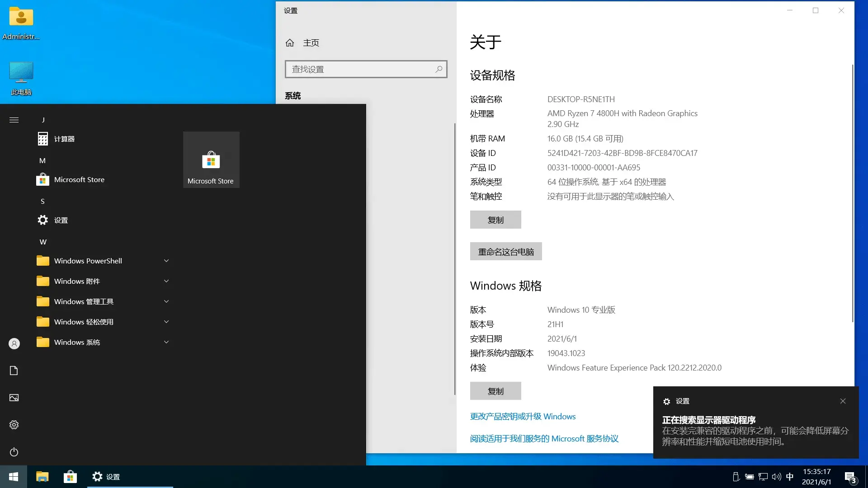
Task: Open the volume icon in system tray
Action: [777, 477]
